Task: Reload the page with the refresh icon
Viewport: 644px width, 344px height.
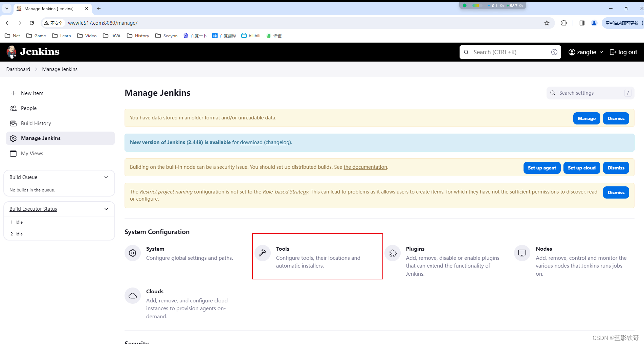Action: tap(32, 23)
